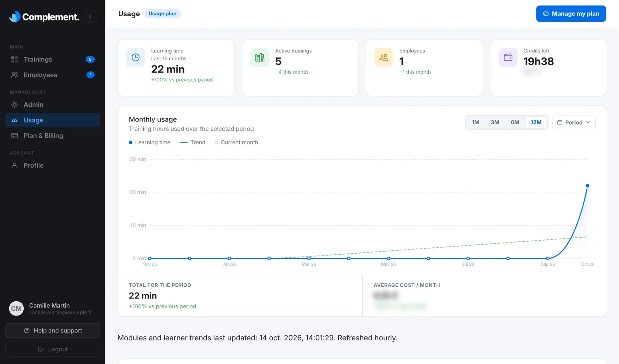
Task: Click the CM user avatar
Action: [17, 309]
